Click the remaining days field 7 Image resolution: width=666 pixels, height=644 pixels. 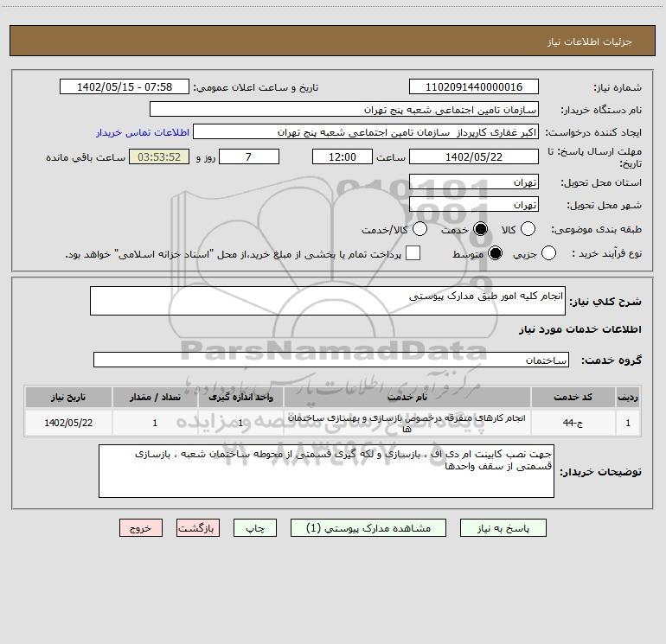(249, 156)
